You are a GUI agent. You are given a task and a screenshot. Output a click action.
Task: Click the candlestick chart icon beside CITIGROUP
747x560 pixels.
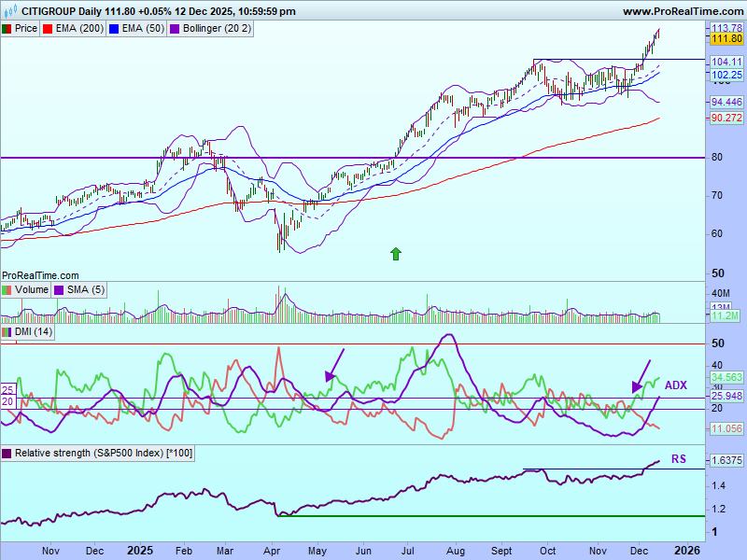[x=10, y=11]
